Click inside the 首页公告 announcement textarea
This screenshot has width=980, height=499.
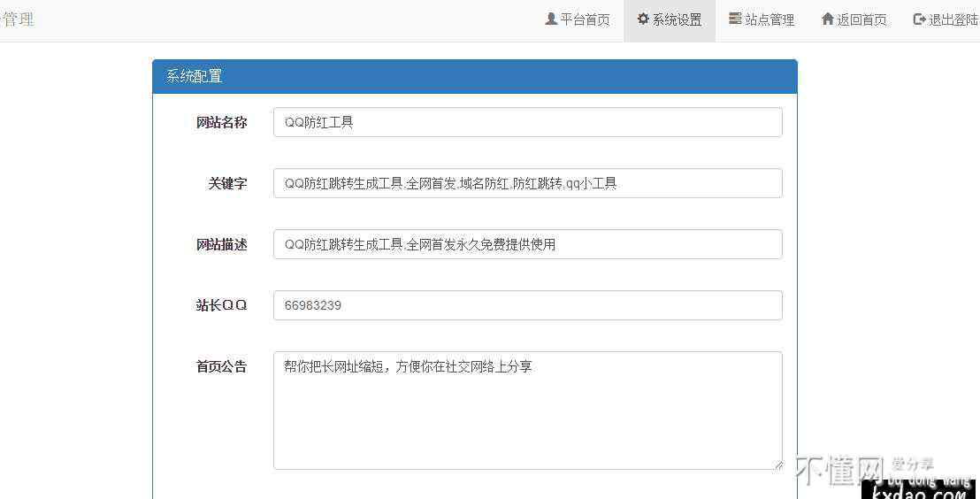527,411
